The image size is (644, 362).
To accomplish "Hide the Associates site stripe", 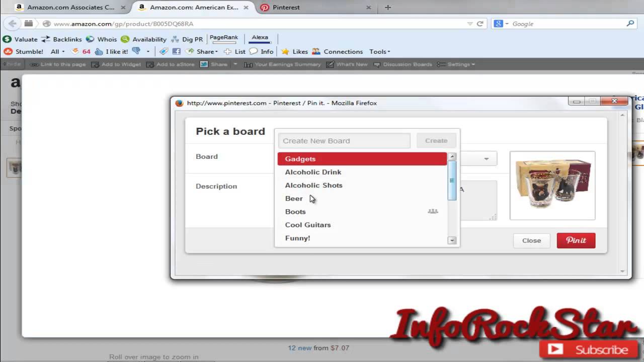I will point(12,64).
